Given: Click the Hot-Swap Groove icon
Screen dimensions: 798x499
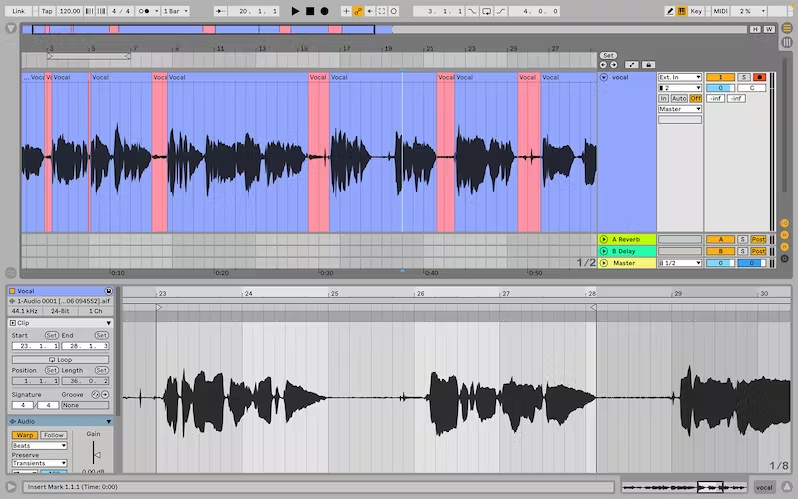Looking at the screenshot, I should 95,395.
